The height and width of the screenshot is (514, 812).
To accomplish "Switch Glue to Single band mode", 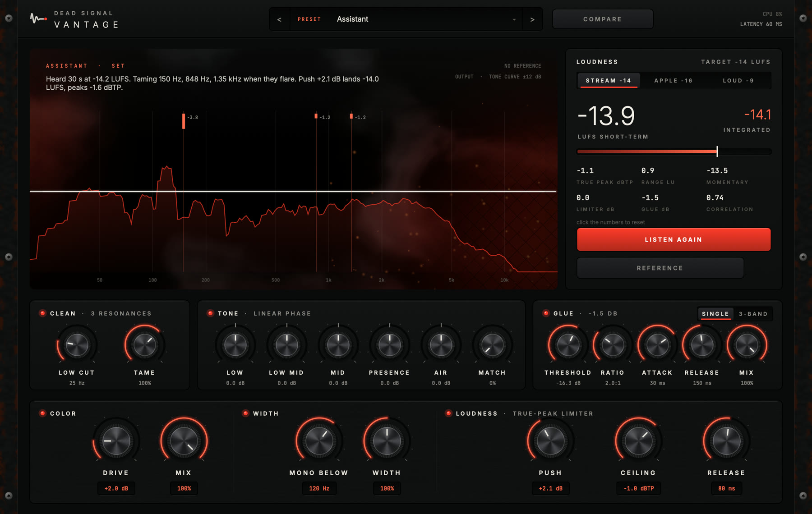I will (715, 314).
